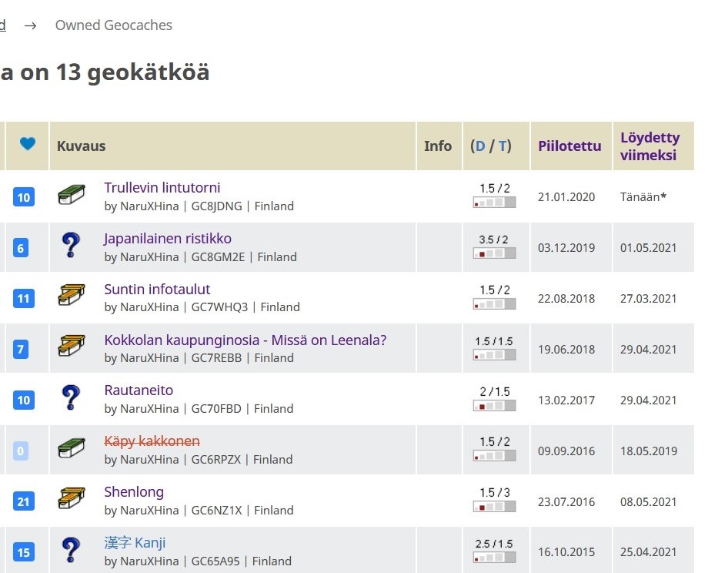The width and height of the screenshot is (728, 573).
Task: Open the archived Käpy kakkonen cache link
Action: (152, 441)
